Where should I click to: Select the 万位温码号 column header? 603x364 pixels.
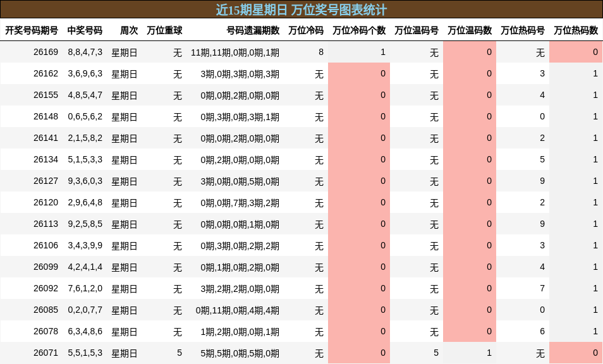pyautogui.click(x=417, y=30)
